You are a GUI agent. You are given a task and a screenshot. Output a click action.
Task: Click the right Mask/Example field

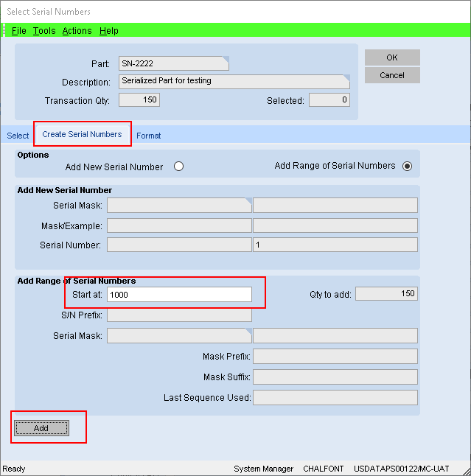point(335,225)
